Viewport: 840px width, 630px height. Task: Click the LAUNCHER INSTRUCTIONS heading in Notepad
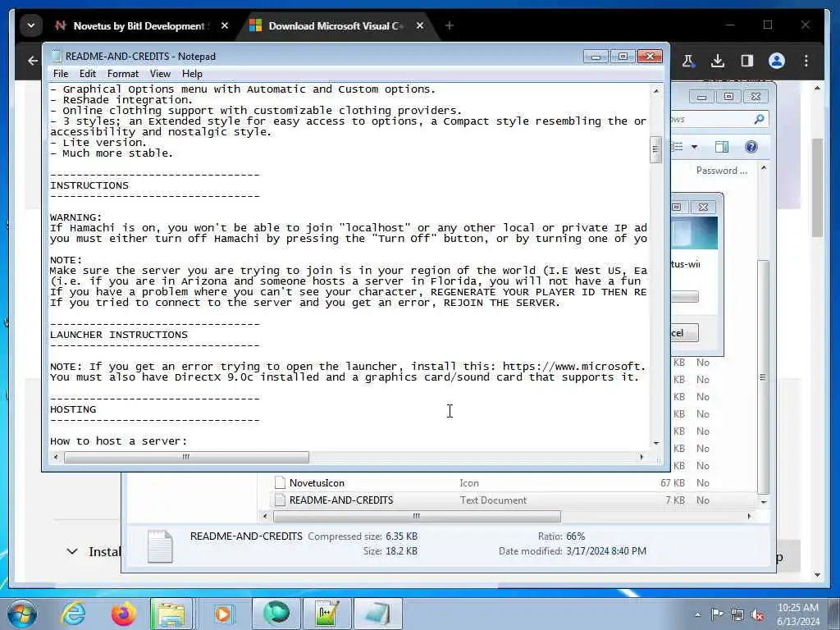tap(119, 335)
